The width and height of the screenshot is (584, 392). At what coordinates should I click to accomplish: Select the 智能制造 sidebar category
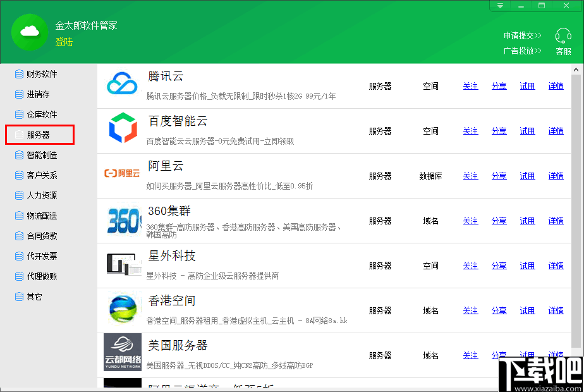pos(42,155)
